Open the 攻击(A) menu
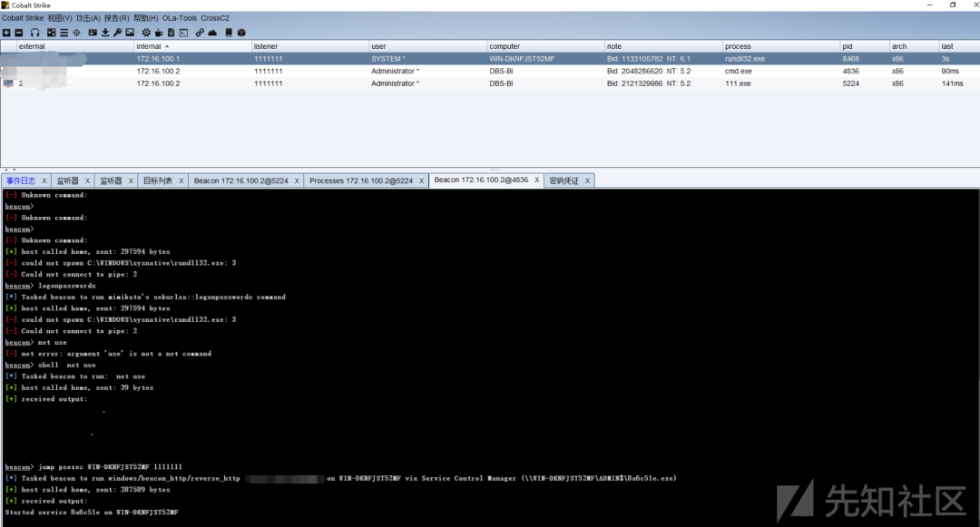The image size is (980, 527). coord(88,18)
